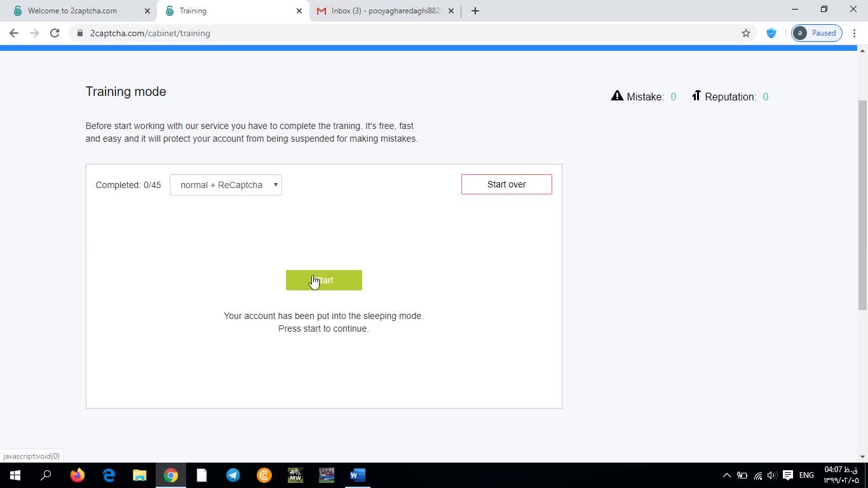Click the Completed: 0/45 text
Screen dimensions: 868x488
click(x=128, y=186)
